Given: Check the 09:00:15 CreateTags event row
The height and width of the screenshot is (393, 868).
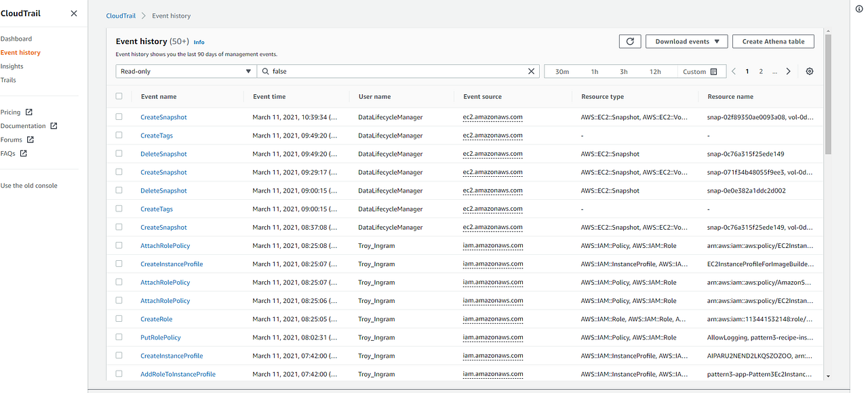Looking at the screenshot, I should click(119, 208).
